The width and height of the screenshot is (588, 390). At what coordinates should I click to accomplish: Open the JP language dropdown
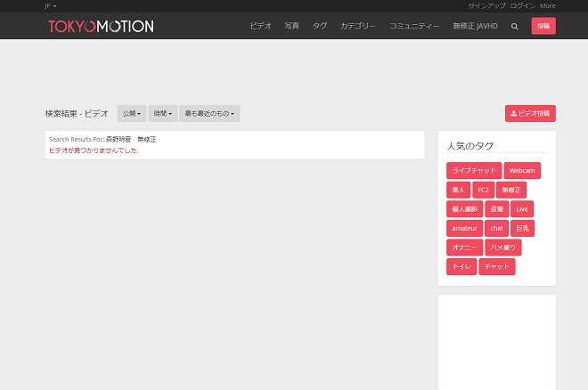pyautogui.click(x=50, y=5)
